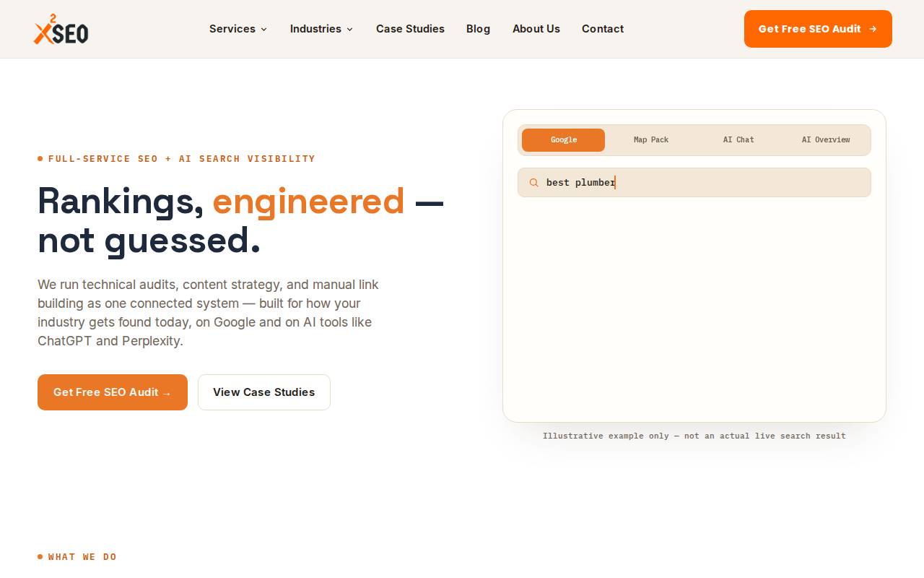Switch to the AI Chat tab
This screenshot has width=924, height=578.
point(738,140)
